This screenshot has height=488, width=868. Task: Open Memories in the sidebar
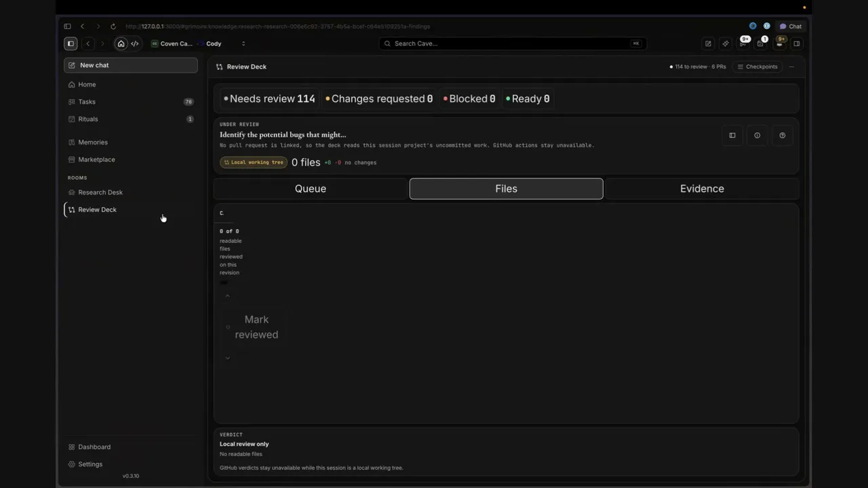coord(131,142)
